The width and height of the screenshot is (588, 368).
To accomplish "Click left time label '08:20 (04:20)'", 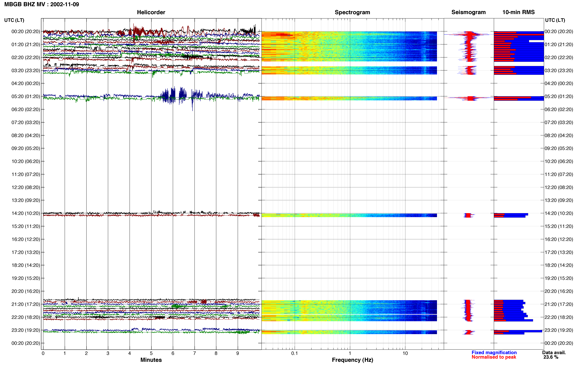I will click(x=26, y=135).
